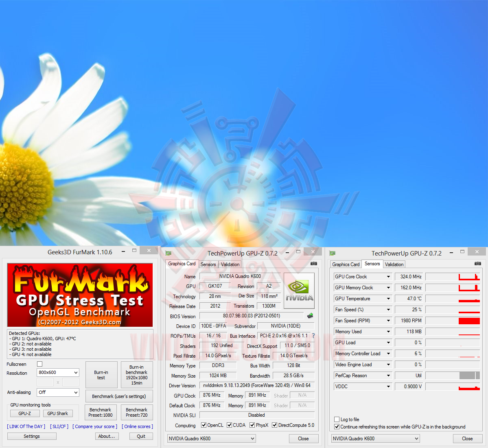Open LINK Of The DAY link

coord(26,426)
